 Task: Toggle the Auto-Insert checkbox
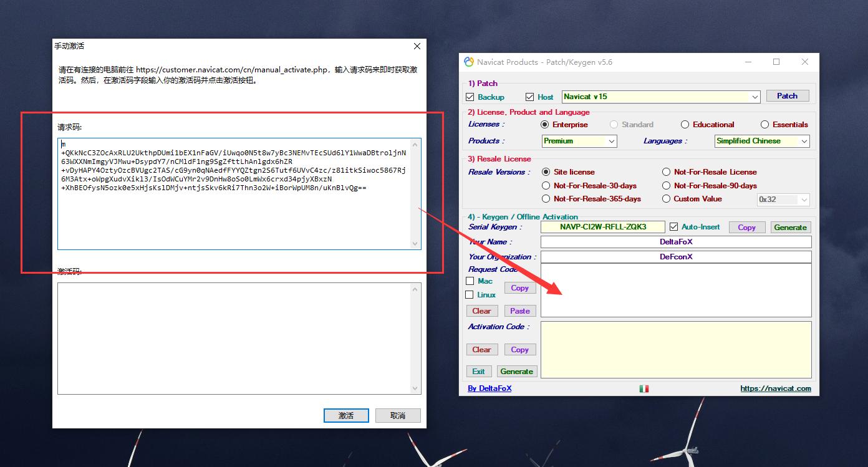[673, 227]
